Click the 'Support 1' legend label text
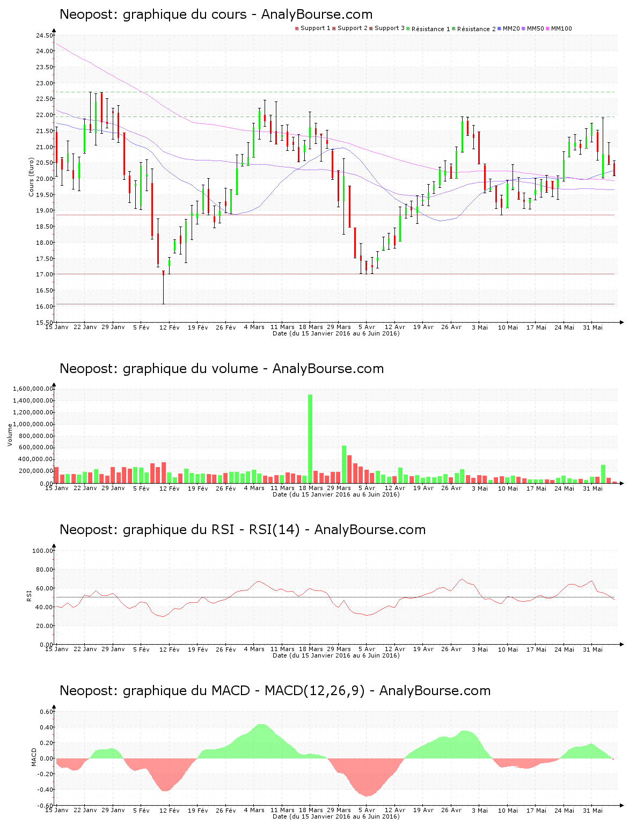The height and width of the screenshot is (832, 644). click(316, 28)
